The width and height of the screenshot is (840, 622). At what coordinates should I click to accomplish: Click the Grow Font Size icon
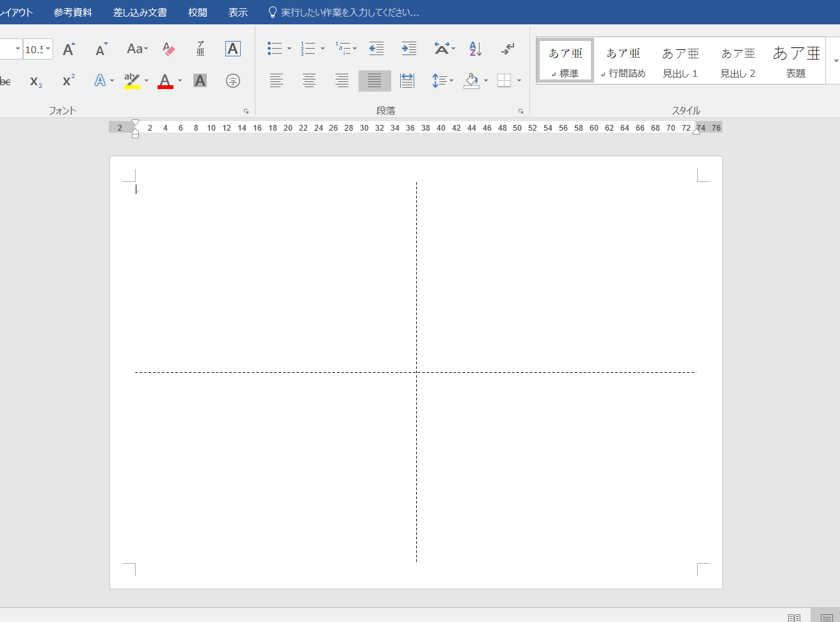(69, 49)
